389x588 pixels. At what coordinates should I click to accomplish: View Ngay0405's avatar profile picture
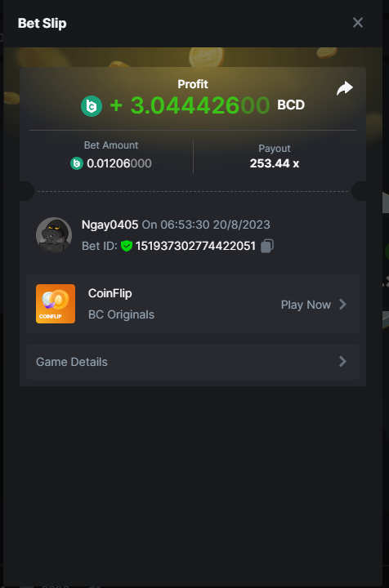click(x=54, y=235)
